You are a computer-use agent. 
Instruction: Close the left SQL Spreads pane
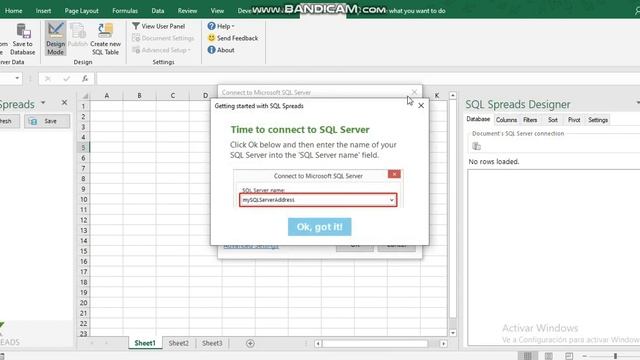click(x=64, y=102)
